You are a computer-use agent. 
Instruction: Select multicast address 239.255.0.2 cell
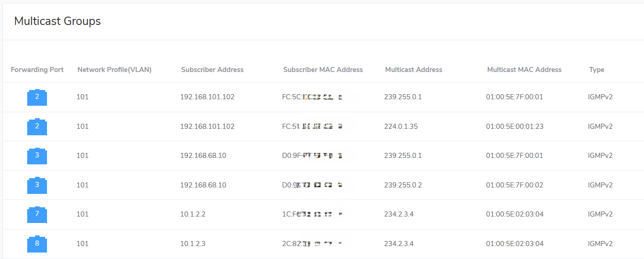403,185
